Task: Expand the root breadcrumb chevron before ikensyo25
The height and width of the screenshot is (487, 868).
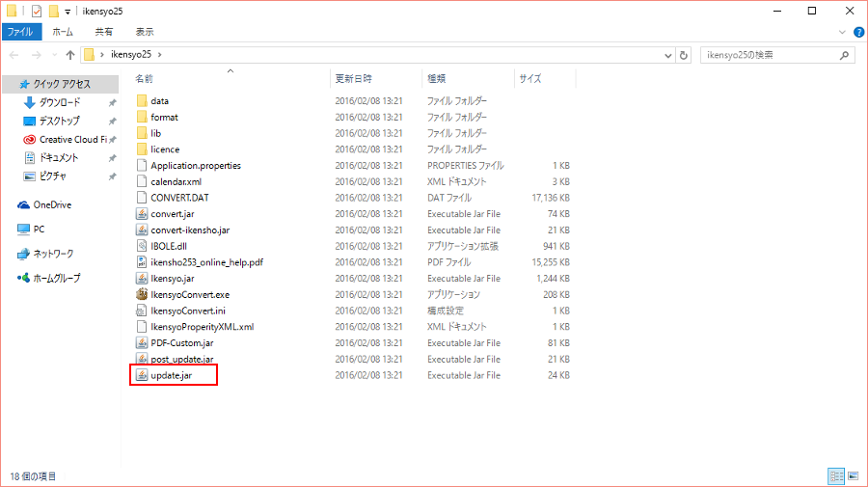Action: 102,54
